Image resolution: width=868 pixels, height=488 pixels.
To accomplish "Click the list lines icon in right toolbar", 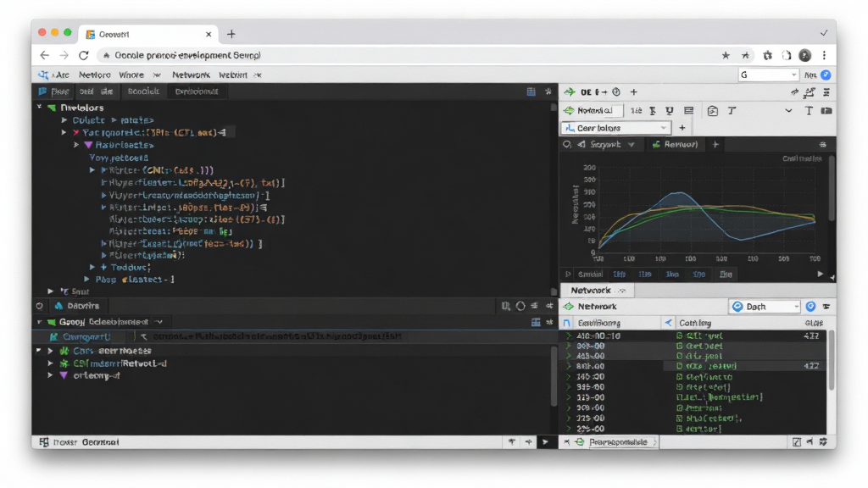I will [688, 111].
